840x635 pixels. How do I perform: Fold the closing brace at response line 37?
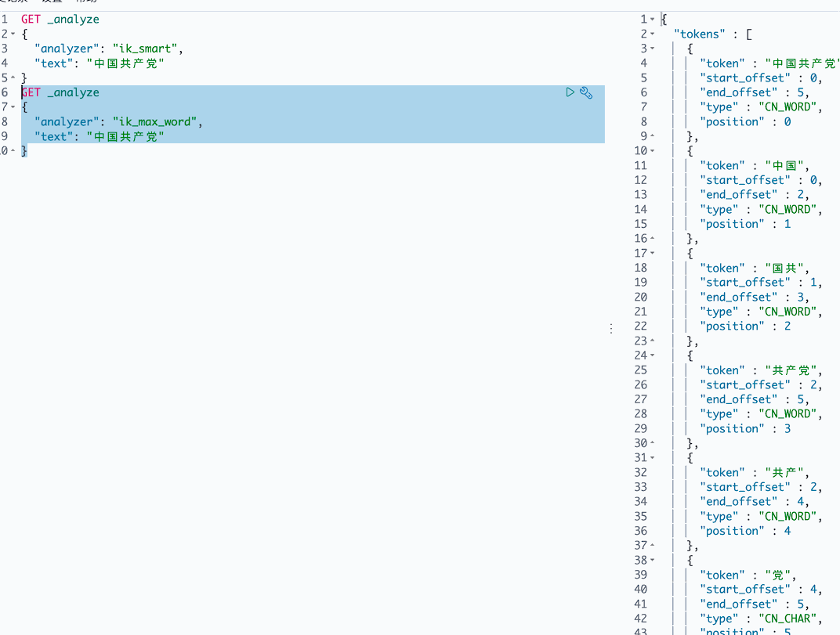pos(652,545)
